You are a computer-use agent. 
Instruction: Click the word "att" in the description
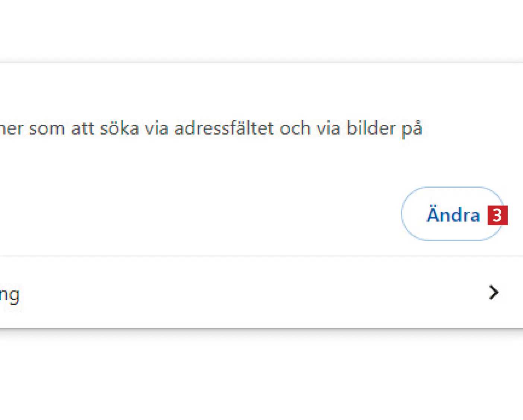[82, 129]
